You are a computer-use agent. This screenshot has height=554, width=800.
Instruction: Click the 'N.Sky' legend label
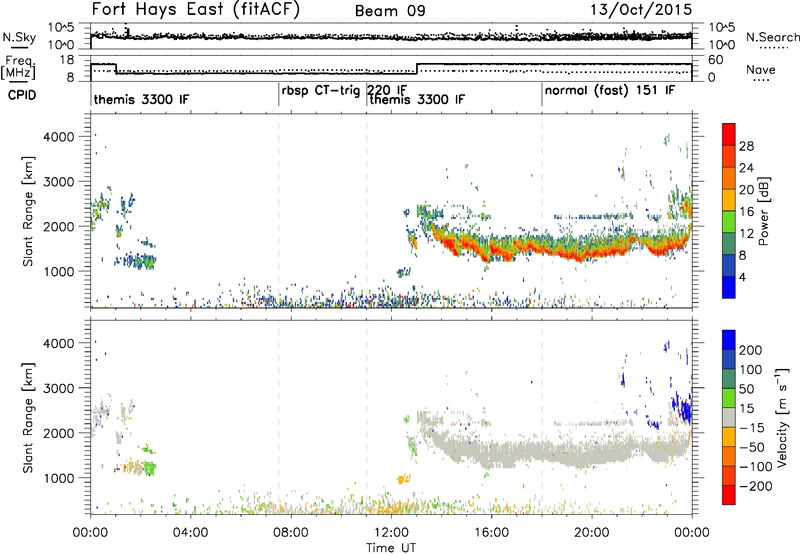click(x=19, y=37)
